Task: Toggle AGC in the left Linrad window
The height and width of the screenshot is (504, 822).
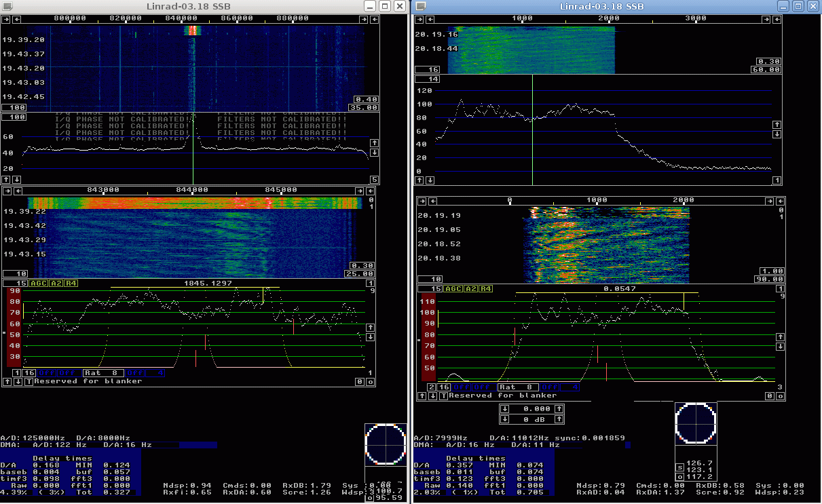Action: [37, 283]
